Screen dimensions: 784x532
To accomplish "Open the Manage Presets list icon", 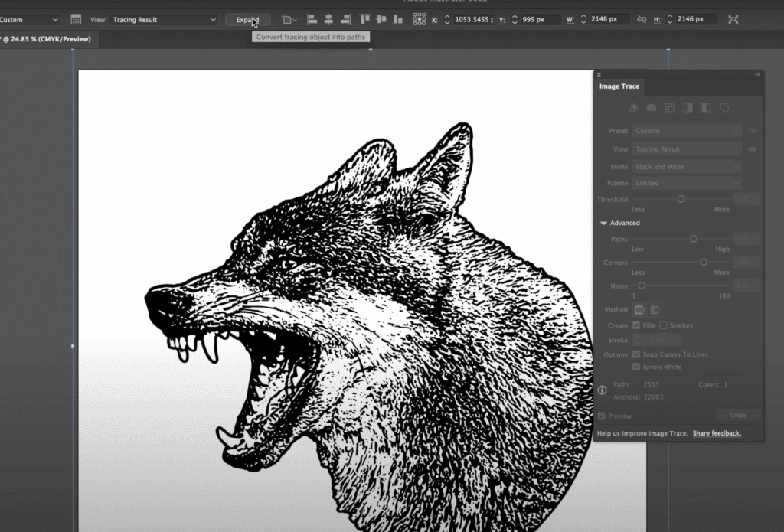I will pos(753,130).
